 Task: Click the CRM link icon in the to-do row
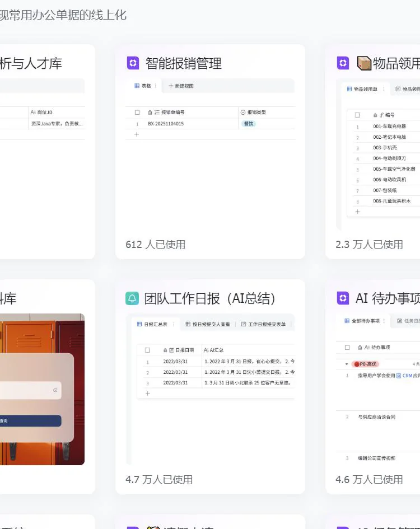(399, 376)
